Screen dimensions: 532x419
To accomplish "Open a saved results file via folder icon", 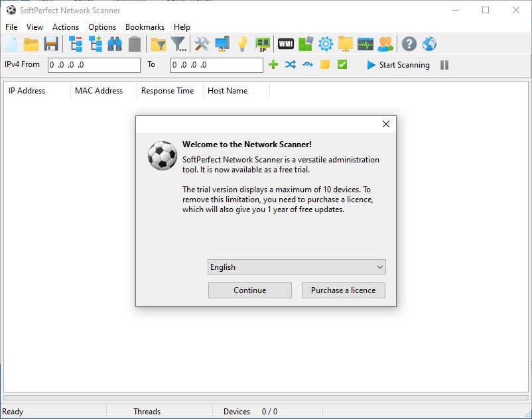I will click(x=31, y=44).
